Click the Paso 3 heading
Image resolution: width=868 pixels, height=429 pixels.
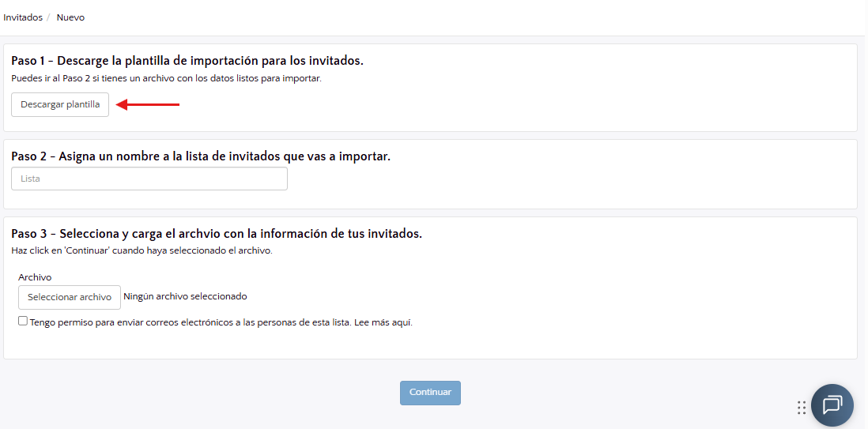[x=217, y=234]
